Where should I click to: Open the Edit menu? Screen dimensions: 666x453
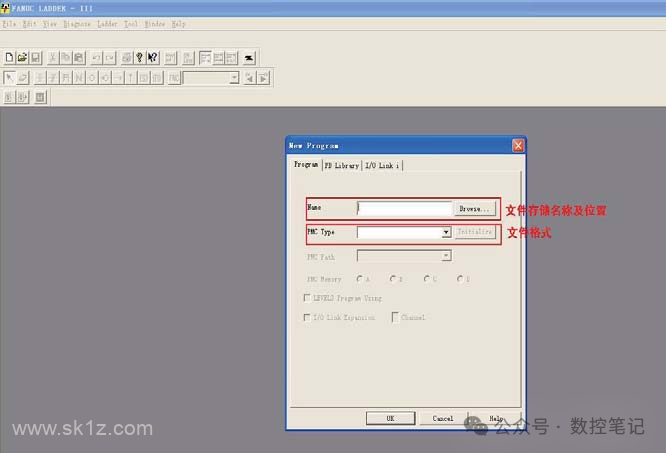point(29,24)
